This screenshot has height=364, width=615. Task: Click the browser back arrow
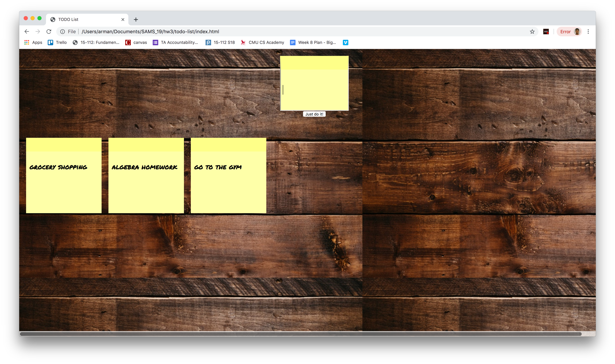[27, 31]
